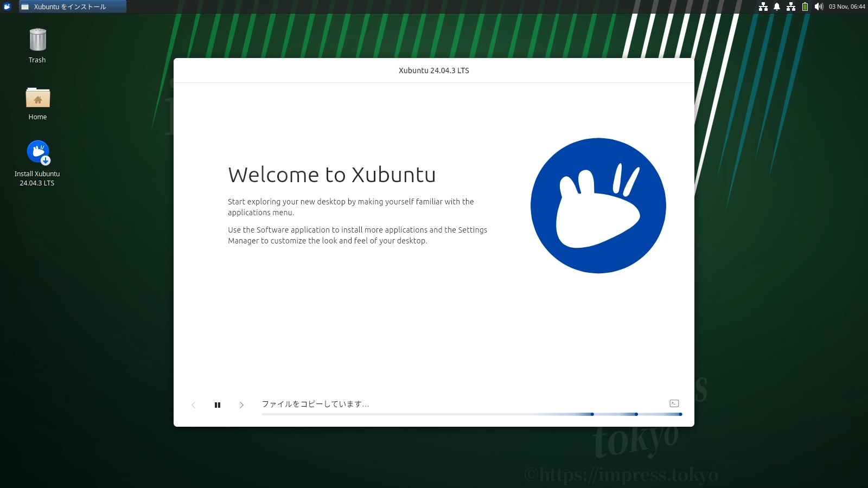Select the Install Xubuntu 24.04.3 LTS desktop icon
Image resolution: width=868 pixels, height=488 pixels.
pos(37,164)
